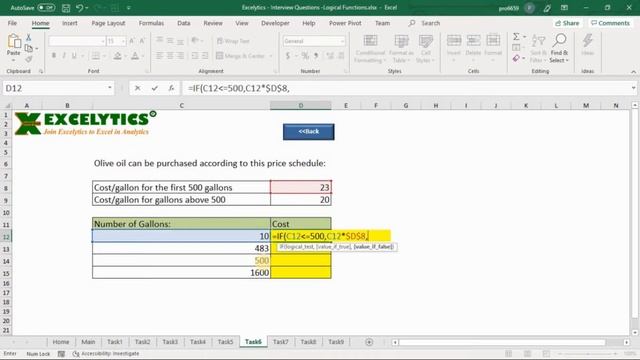Click Accessibility: Investigate in status bar
Image resolution: width=640 pixels, height=360 pixels.
click(106, 354)
